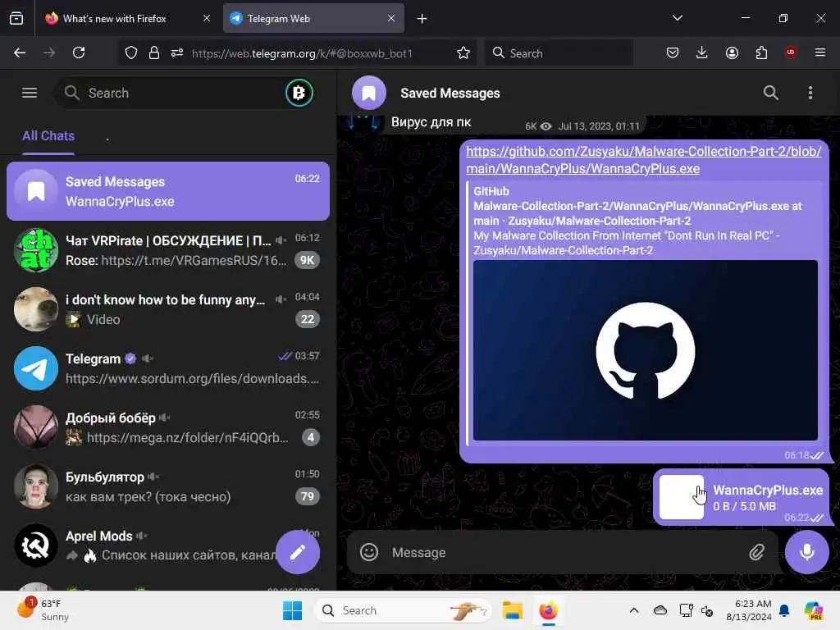Click the GitHub preview title text
This screenshot has width=840, height=630.
coord(637,213)
